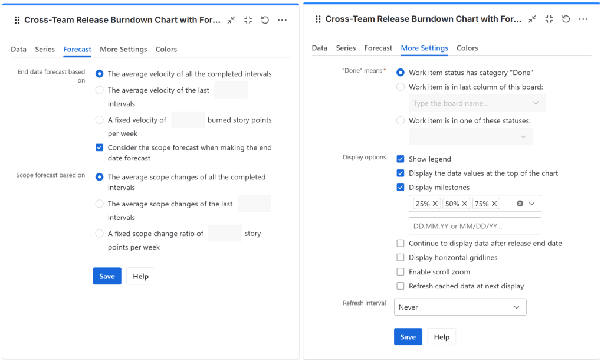Expand the milestones percentage dropdown arrow
604x364 pixels.
(532, 204)
